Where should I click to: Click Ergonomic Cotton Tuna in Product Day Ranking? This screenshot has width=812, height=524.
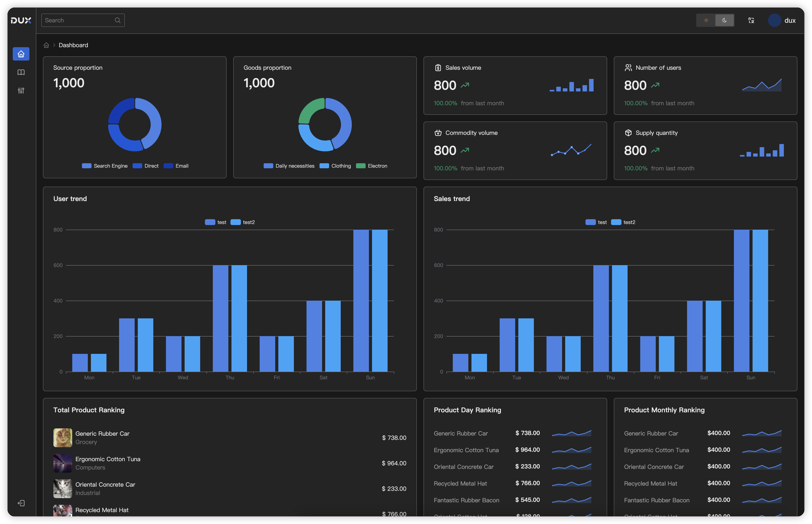coord(466,450)
